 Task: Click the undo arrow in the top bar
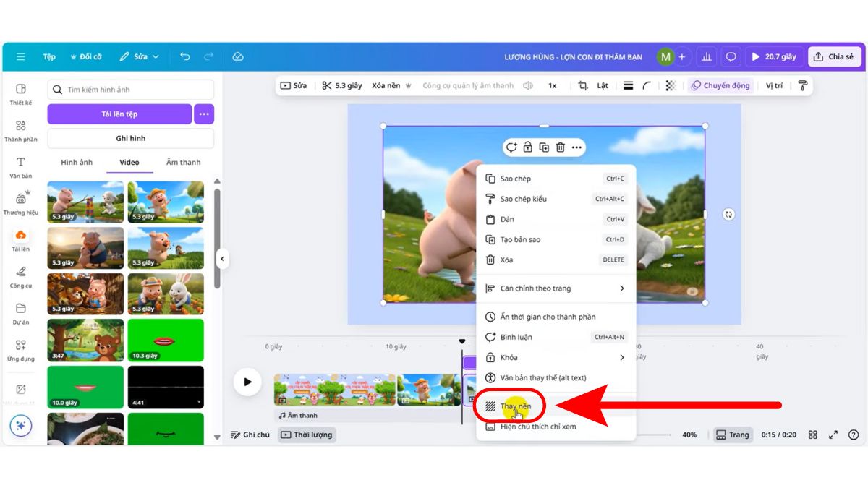185,56
